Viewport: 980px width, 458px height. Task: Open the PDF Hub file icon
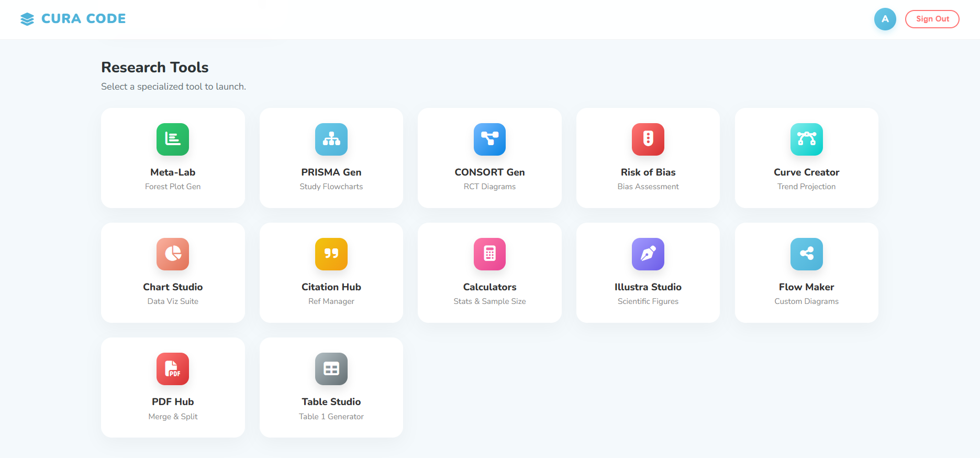click(173, 369)
